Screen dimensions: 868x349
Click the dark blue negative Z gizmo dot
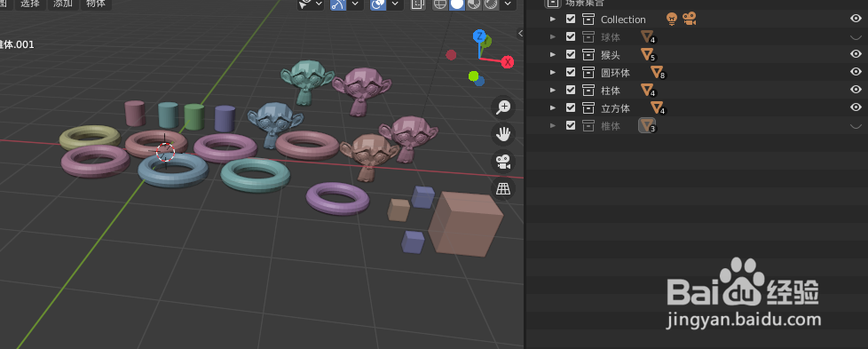(480, 82)
